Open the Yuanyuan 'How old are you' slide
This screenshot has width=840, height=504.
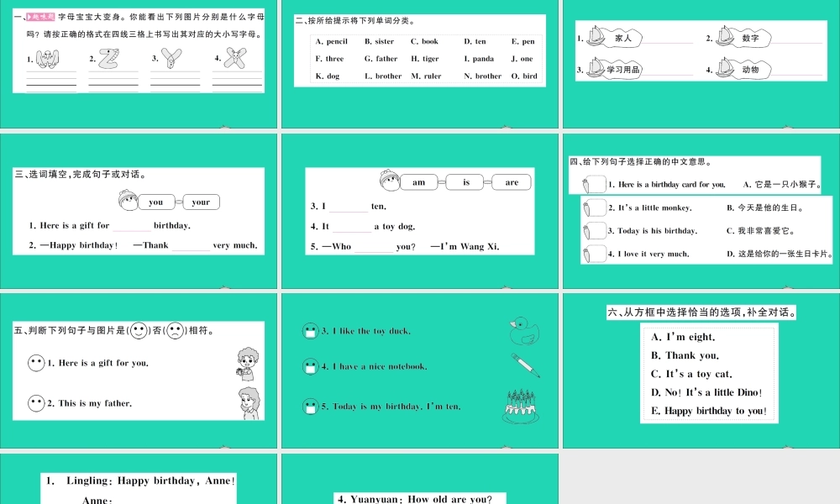pyautogui.click(x=420, y=479)
